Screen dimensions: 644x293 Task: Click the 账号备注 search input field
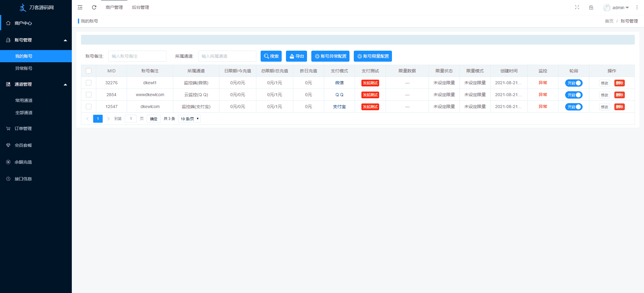click(x=137, y=56)
